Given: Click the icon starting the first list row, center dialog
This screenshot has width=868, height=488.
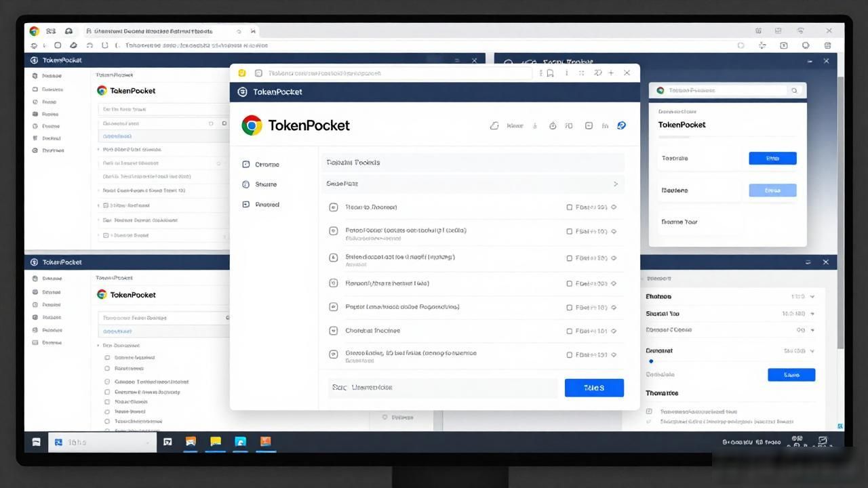Looking at the screenshot, I should 333,207.
